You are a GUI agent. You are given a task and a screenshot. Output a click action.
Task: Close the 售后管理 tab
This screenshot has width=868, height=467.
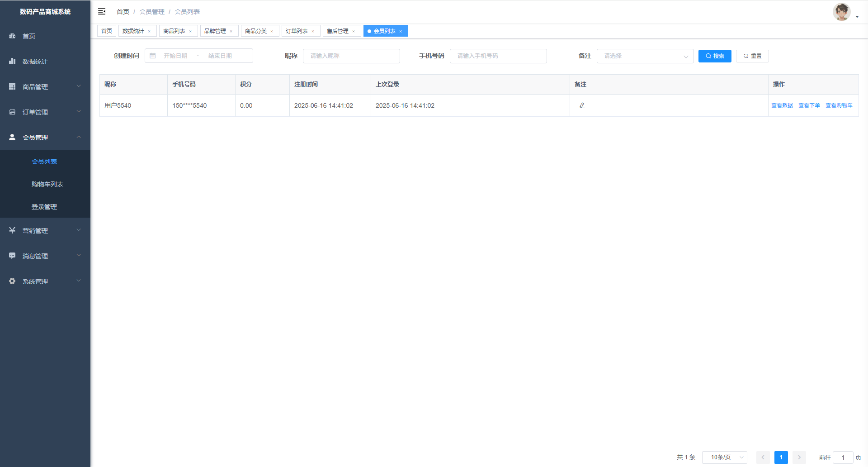click(x=354, y=31)
